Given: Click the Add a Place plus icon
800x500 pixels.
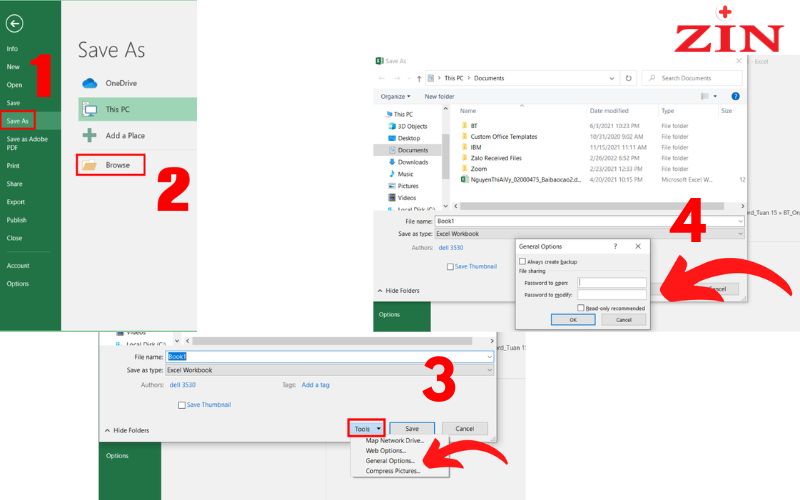Looking at the screenshot, I should tap(90, 135).
